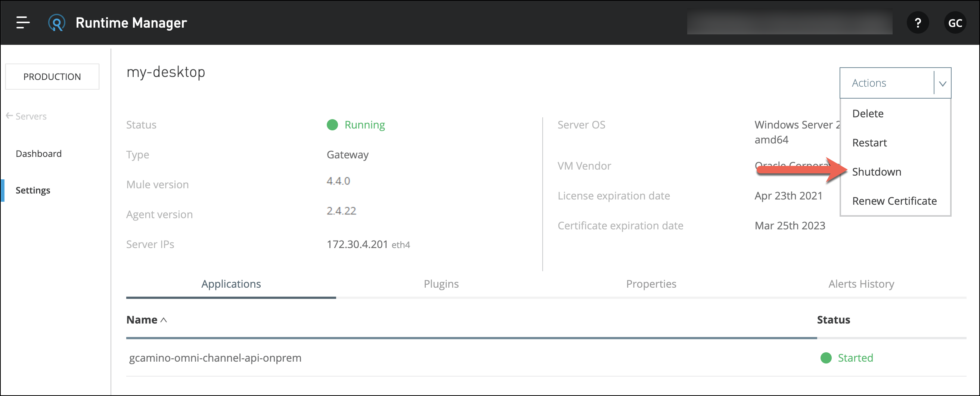
Task: Choose Restart from the Actions menu
Action: pyautogui.click(x=869, y=143)
